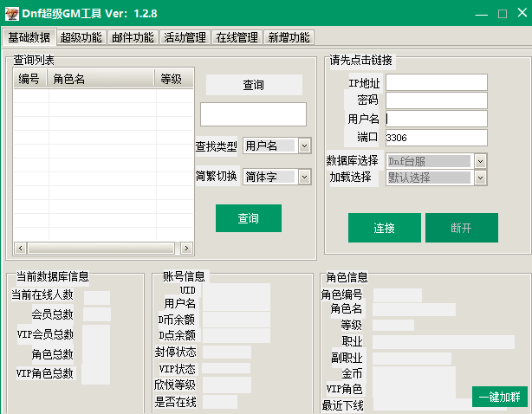Focus the 密码 input field

(x=436, y=100)
